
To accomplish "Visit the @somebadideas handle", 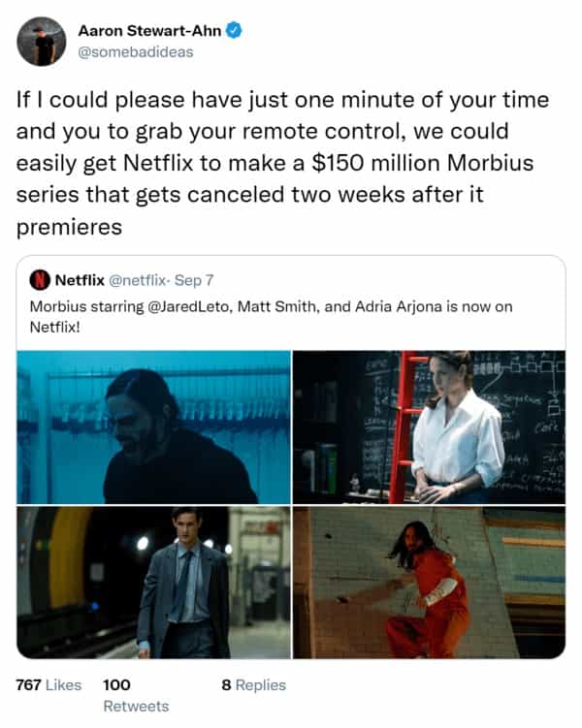I will 135,52.
